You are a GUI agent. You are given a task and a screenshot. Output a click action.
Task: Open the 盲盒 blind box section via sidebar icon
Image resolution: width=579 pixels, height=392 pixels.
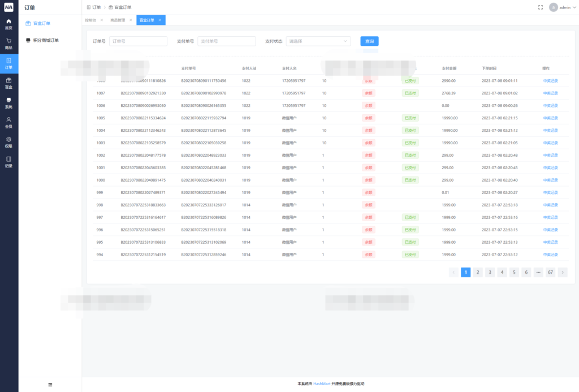click(8, 84)
